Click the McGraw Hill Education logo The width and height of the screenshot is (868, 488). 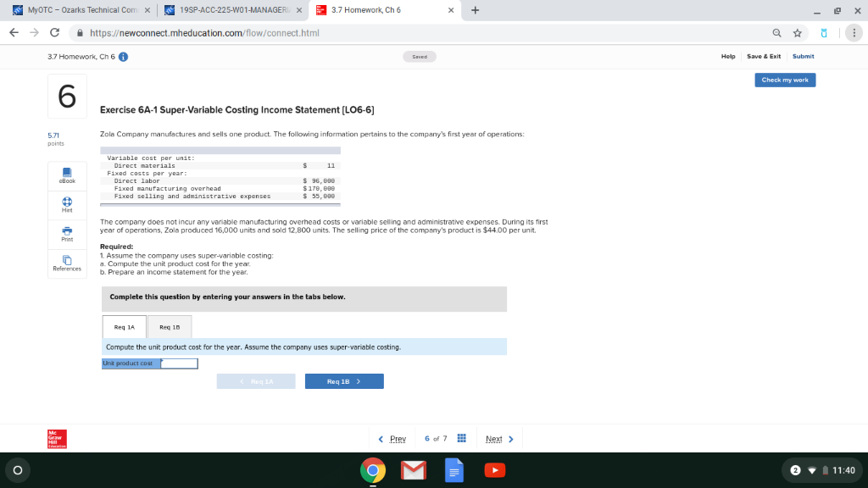pos(57,439)
